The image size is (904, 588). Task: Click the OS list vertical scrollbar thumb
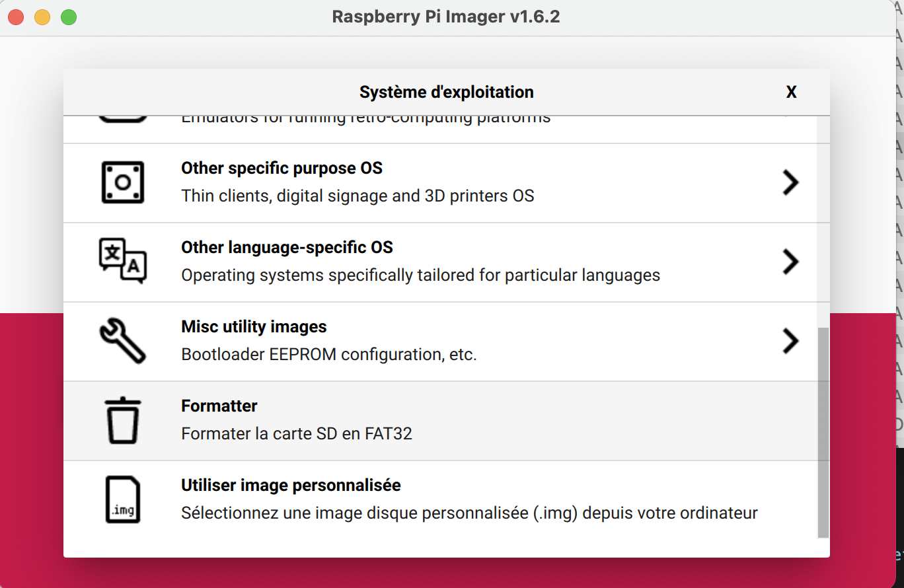coord(823,433)
